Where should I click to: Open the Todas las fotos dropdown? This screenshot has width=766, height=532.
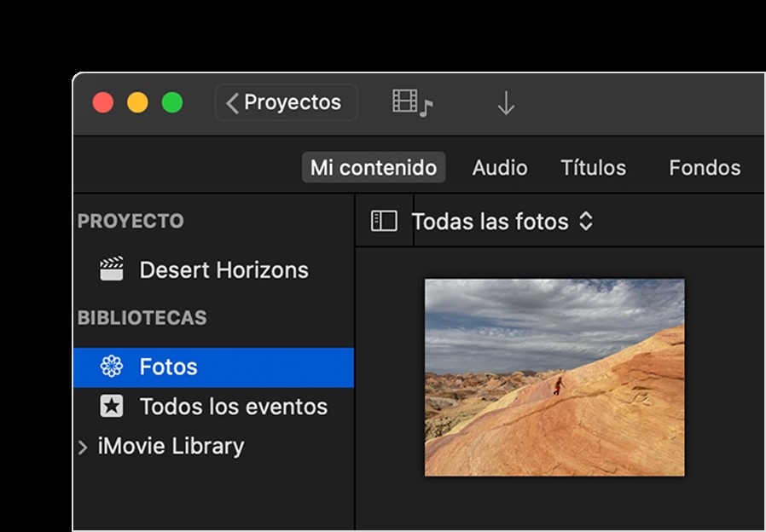(502, 222)
